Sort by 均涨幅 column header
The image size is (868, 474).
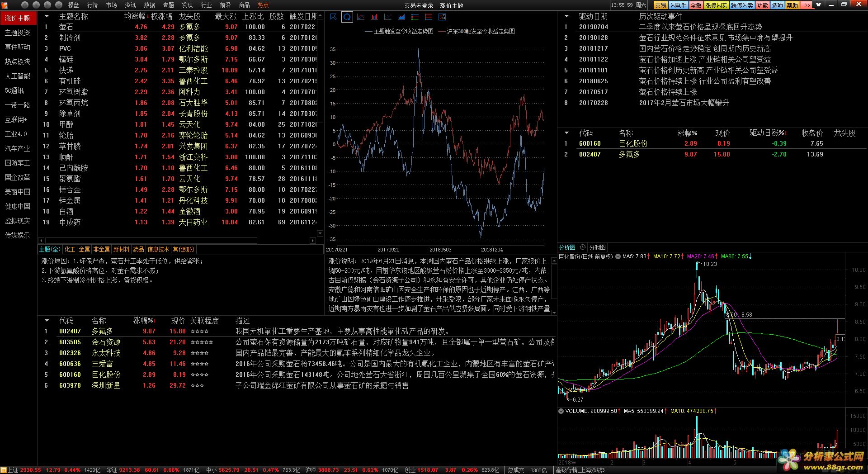pyautogui.click(x=136, y=16)
